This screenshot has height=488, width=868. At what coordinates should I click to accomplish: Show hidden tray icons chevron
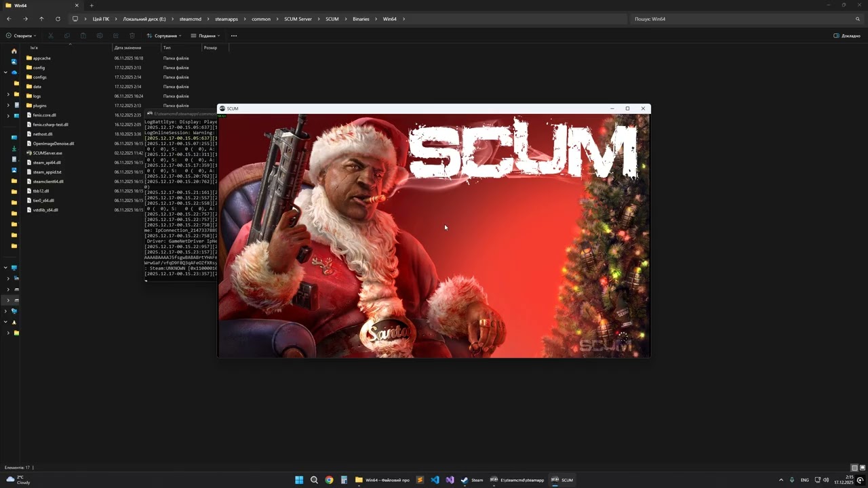click(781, 480)
